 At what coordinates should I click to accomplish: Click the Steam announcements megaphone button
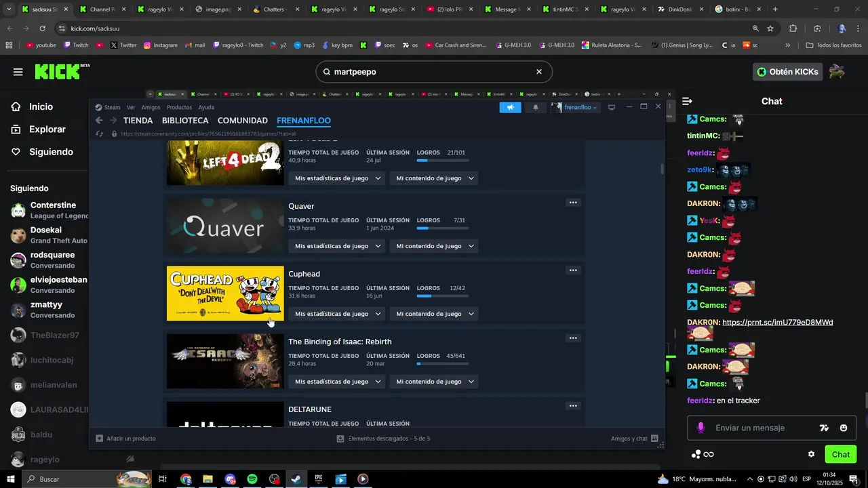[510, 107]
